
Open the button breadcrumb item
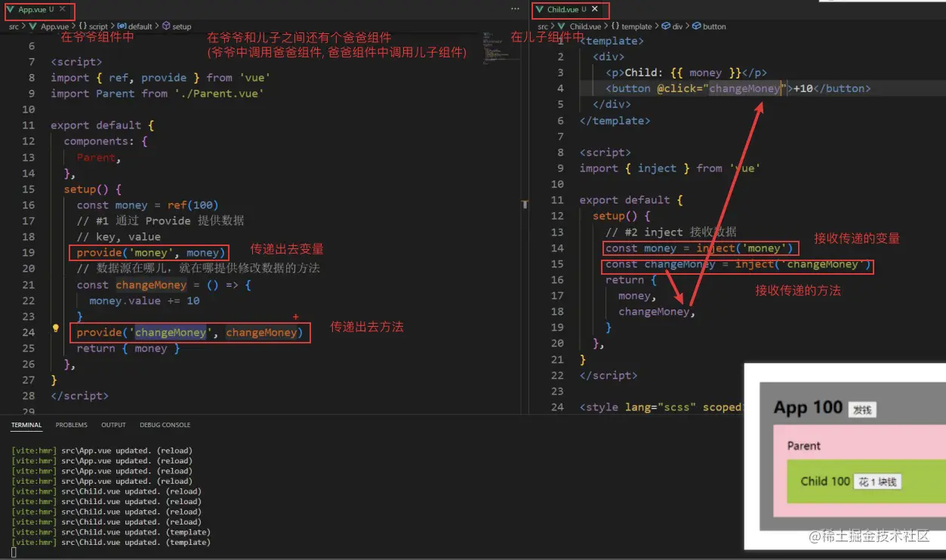(709, 26)
